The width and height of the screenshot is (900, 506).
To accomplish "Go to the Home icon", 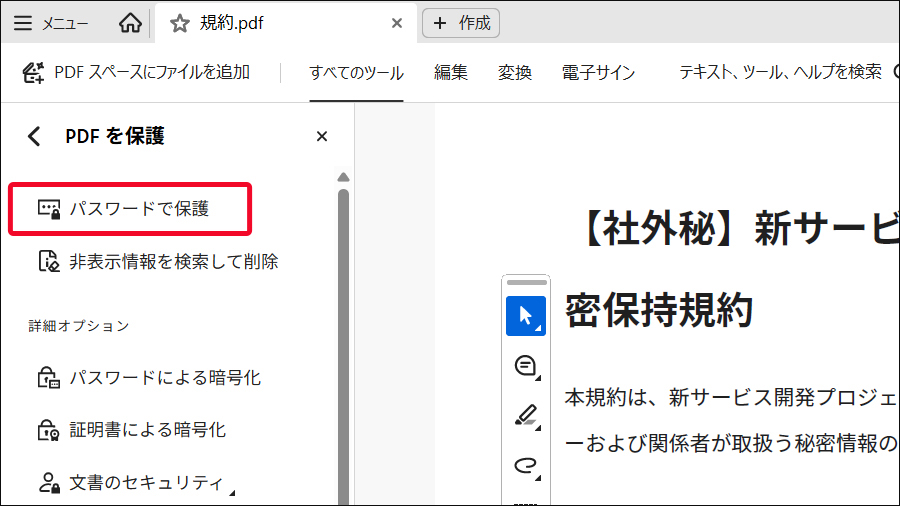I will pyautogui.click(x=130, y=23).
